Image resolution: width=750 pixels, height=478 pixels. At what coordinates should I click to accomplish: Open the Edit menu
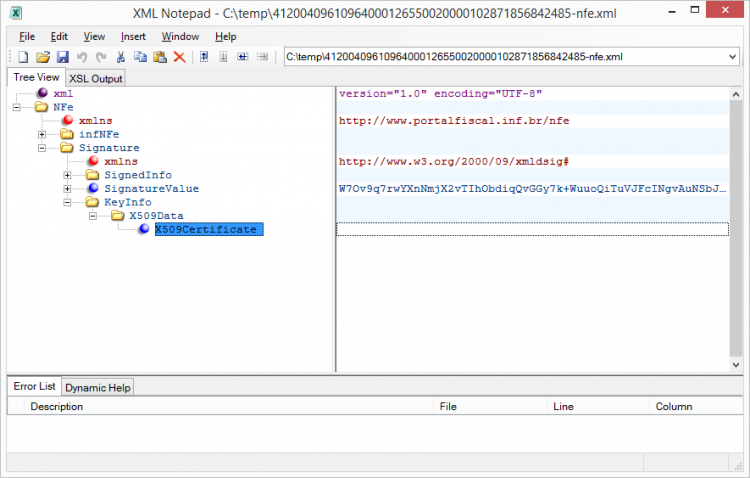pyautogui.click(x=59, y=36)
